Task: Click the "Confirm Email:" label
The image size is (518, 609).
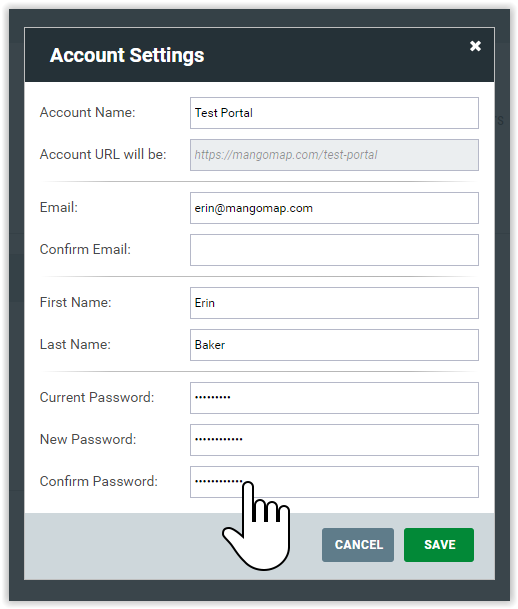Action: click(85, 249)
